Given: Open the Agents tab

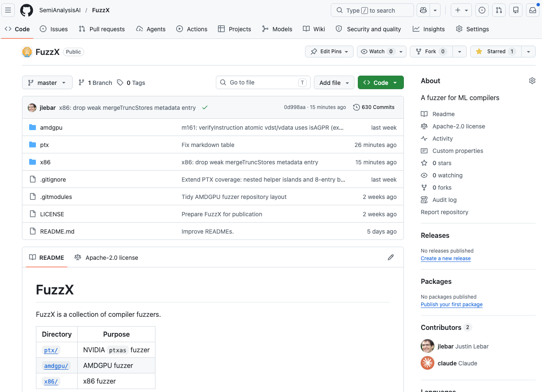Looking at the screenshot, I should pyautogui.click(x=151, y=29).
